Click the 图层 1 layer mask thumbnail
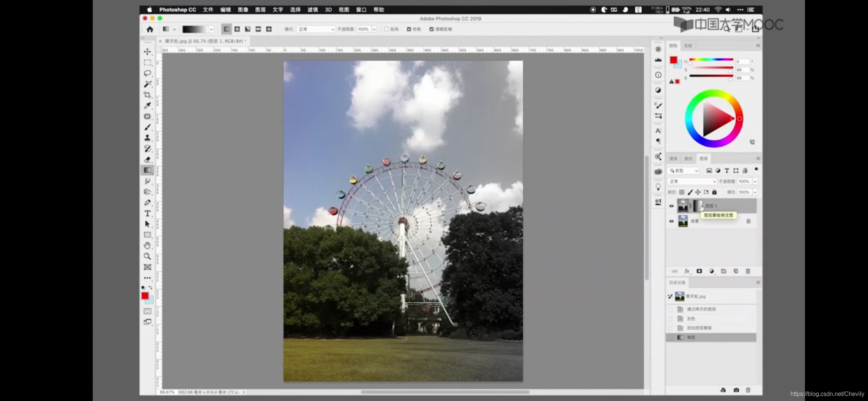 tap(697, 205)
